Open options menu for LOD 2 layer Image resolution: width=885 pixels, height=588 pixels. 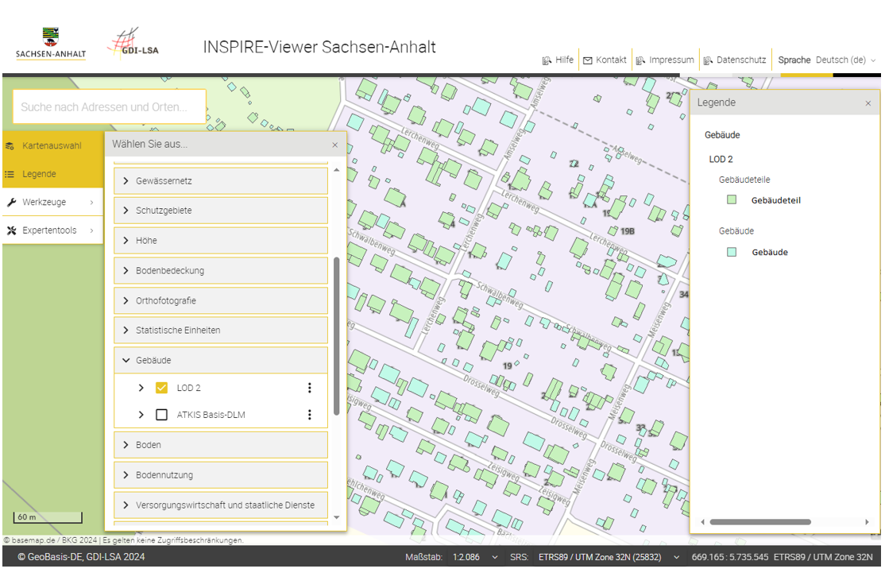tap(310, 388)
